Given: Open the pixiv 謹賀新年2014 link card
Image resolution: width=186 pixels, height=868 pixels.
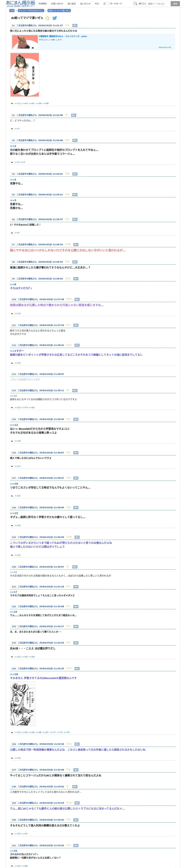Looking at the screenshot, I should pos(93,42).
